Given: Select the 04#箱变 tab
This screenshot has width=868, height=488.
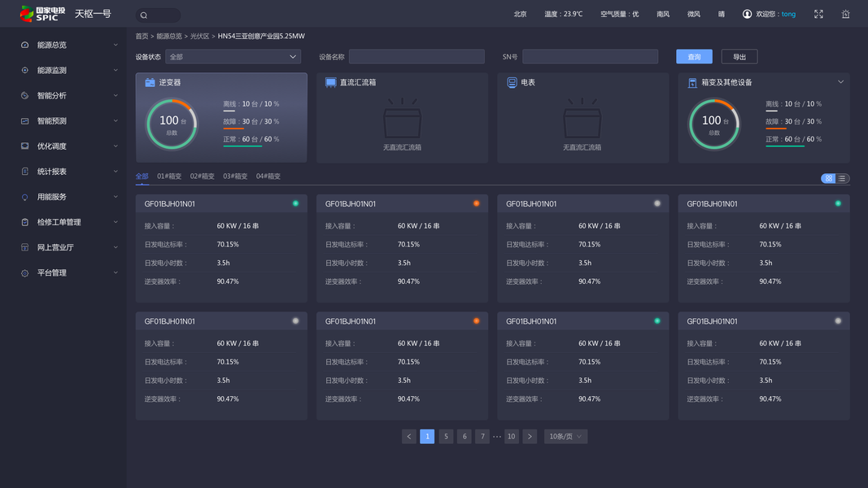Looking at the screenshot, I should [x=268, y=176].
